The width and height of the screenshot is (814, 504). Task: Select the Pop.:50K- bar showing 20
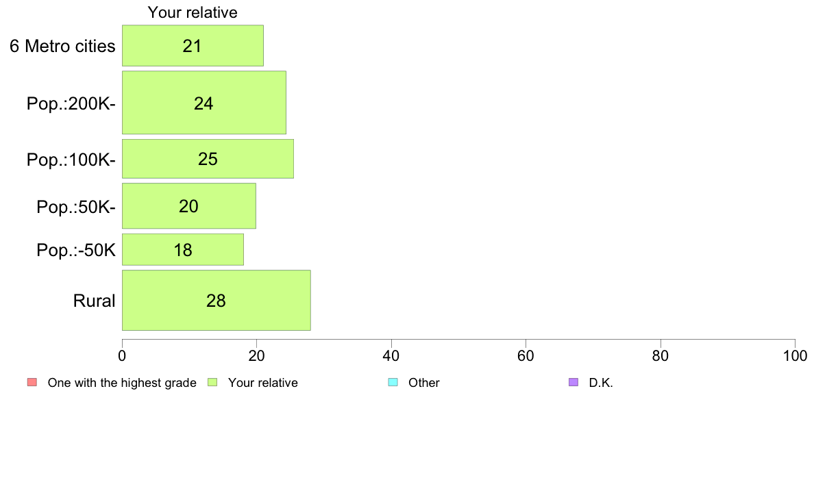point(189,206)
